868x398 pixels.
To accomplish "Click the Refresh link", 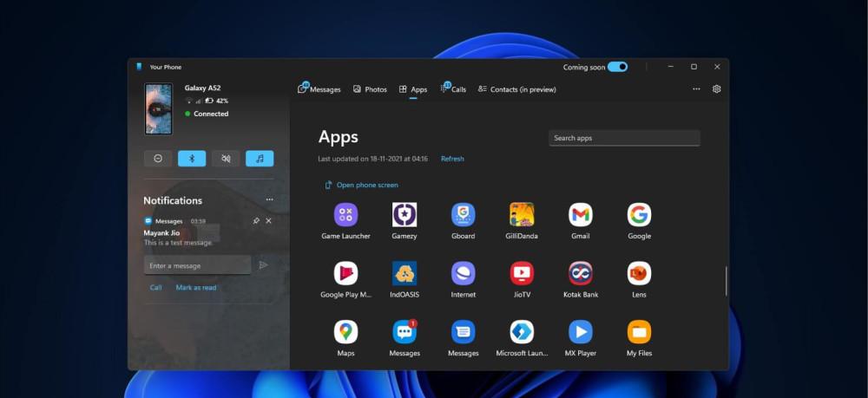I will [452, 159].
